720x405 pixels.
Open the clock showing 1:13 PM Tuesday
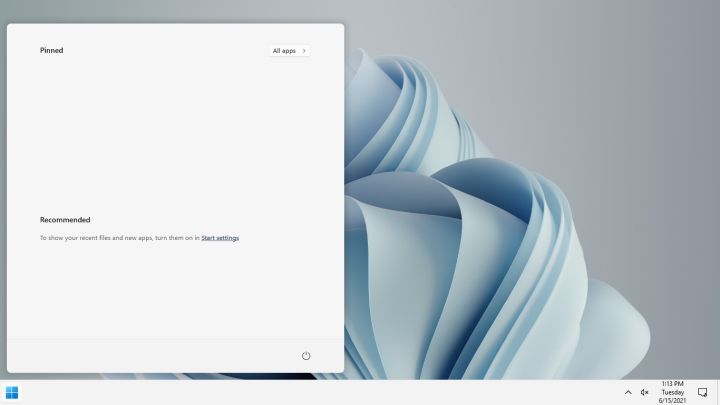672,392
